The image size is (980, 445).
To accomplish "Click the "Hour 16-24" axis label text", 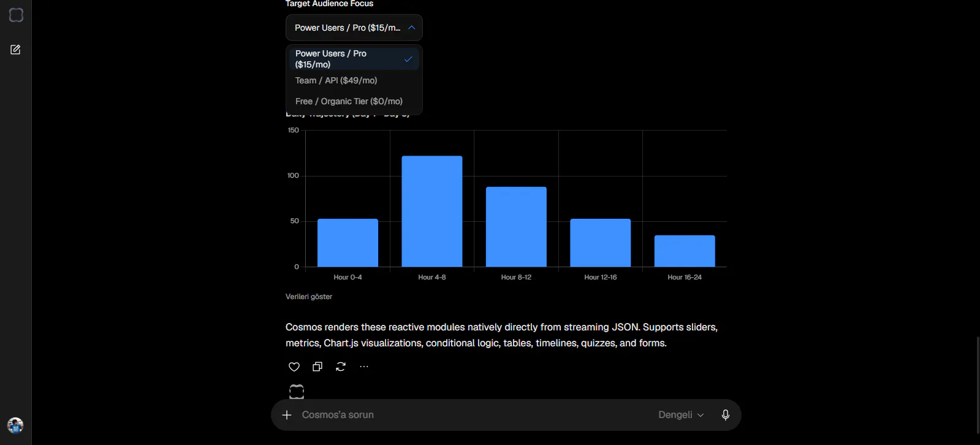I will pyautogui.click(x=685, y=278).
